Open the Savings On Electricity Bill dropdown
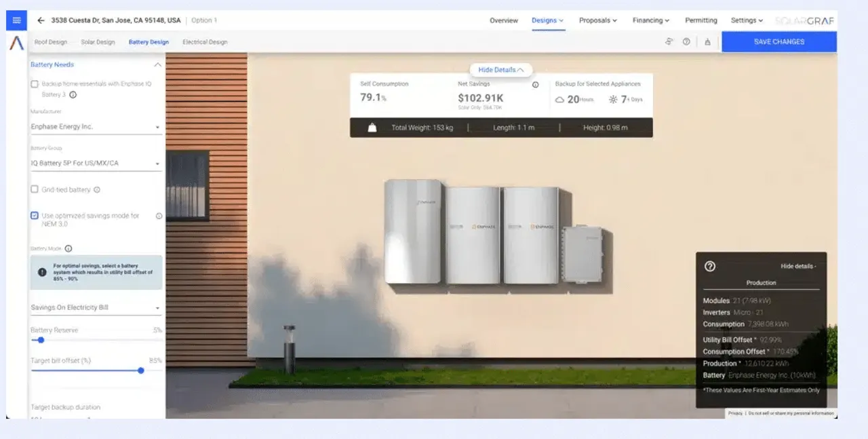The image size is (868, 439). click(x=96, y=307)
